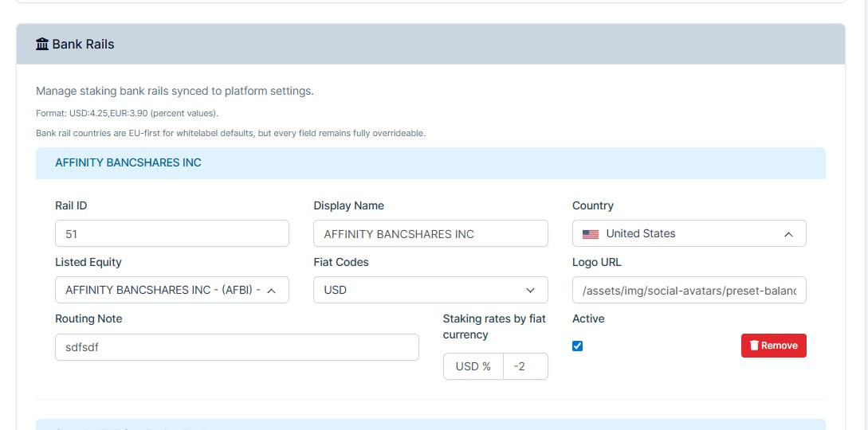The image size is (868, 430).
Task: Click the Display Name label
Action: (x=349, y=205)
